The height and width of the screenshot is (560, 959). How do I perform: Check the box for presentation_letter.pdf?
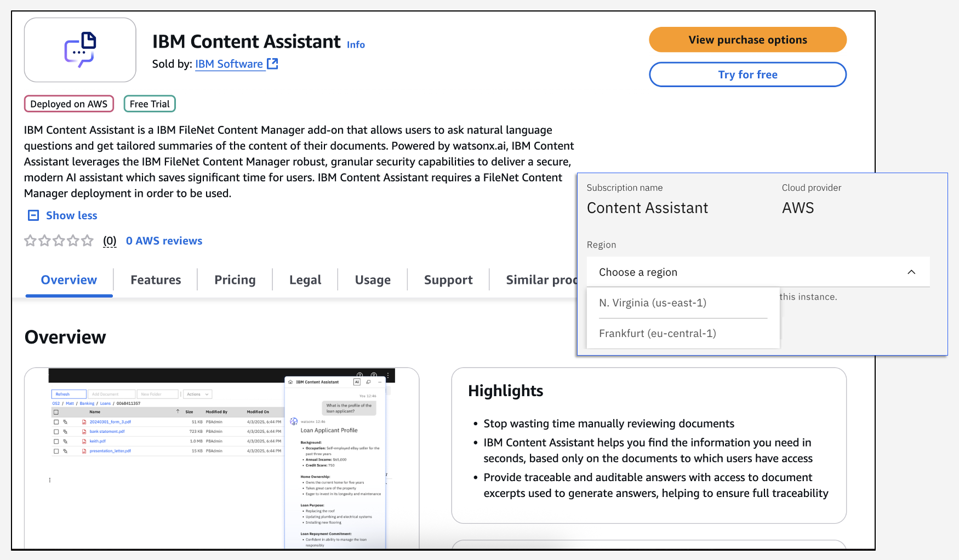pos(56,451)
